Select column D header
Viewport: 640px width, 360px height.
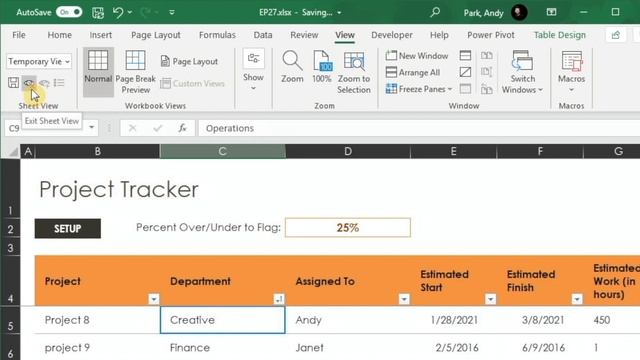click(x=348, y=151)
